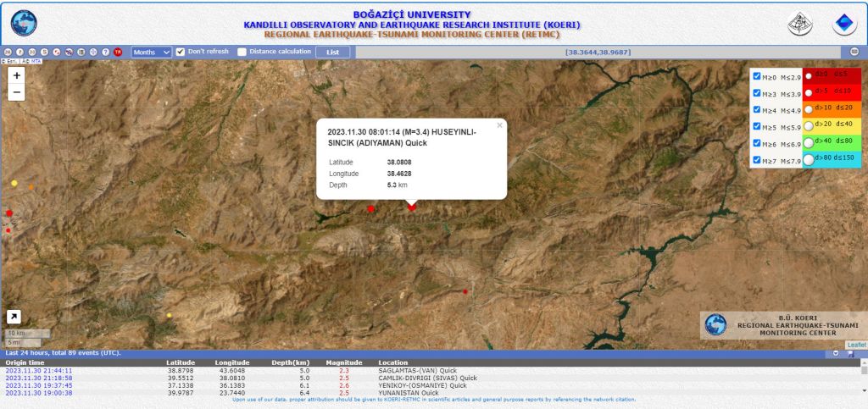Viewport: 868px width, 409px height.
Task: Uncheck magnitude M≥3 M≤3.9 filter
Action: coord(757,93)
